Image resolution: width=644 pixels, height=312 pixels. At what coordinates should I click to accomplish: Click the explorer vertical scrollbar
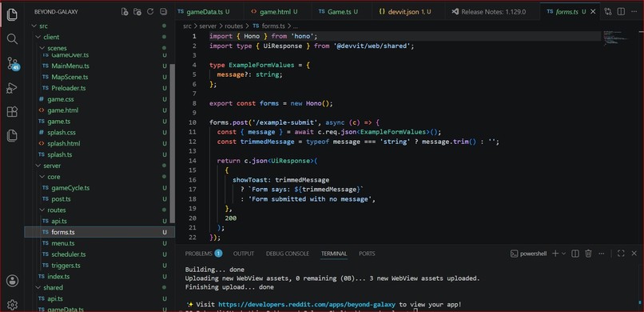pos(173,144)
